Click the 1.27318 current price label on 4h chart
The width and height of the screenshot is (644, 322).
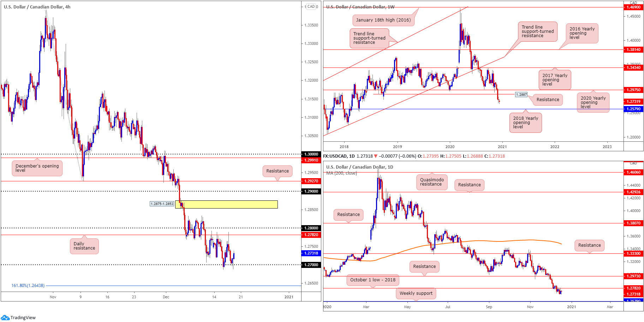[311, 253]
